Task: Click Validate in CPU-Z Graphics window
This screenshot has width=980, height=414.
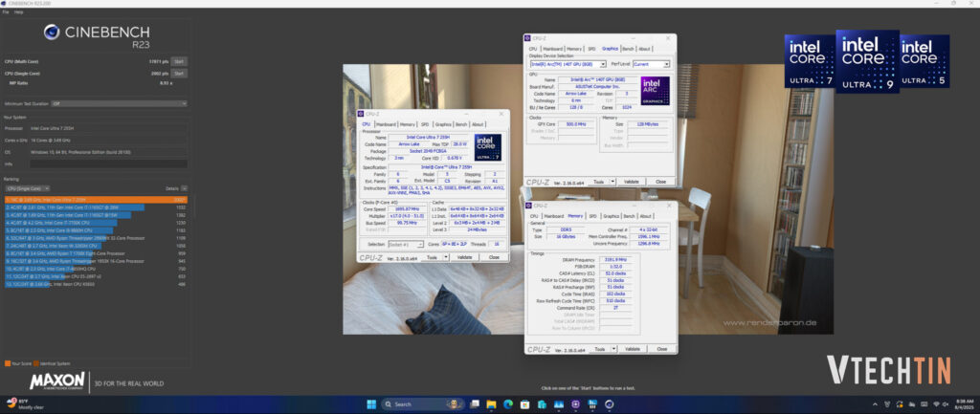Action: click(x=632, y=182)
